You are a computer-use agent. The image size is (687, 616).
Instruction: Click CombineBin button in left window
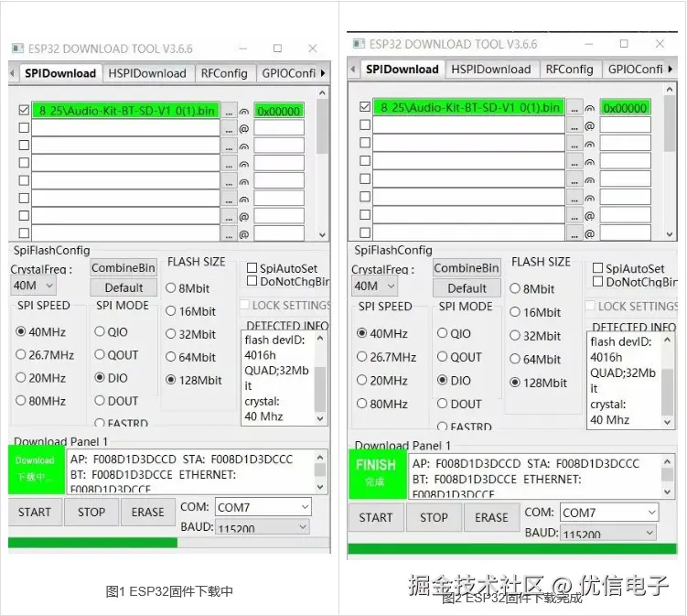coord(123,267)
